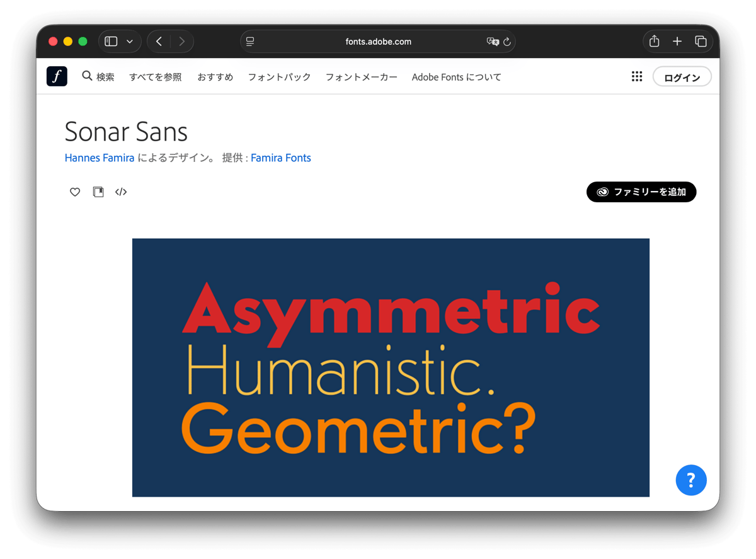Add the font to a web project icon

pyautogui.click(x=98, y=192)
